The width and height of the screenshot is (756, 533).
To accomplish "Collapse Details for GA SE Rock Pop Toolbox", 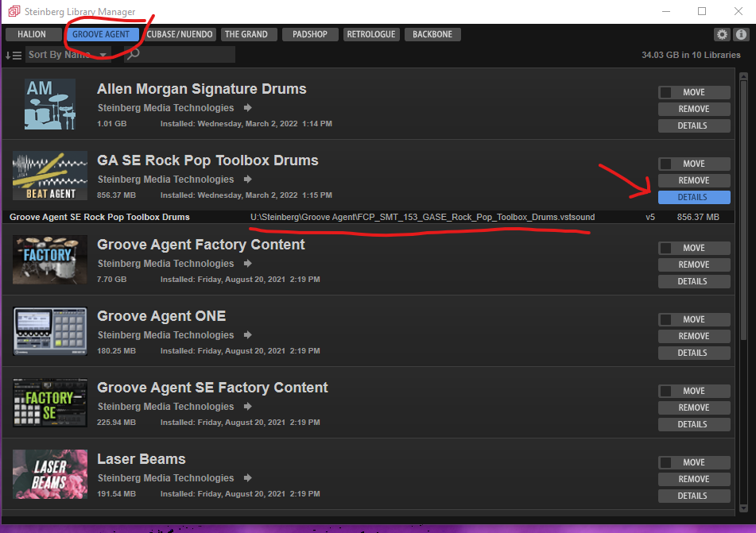I will point(694,197).
